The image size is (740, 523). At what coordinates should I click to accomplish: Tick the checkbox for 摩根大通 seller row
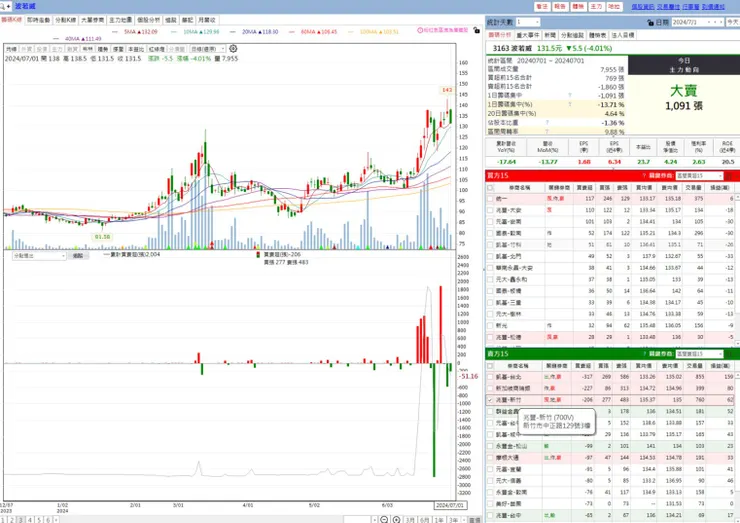(x=490, y=457)
